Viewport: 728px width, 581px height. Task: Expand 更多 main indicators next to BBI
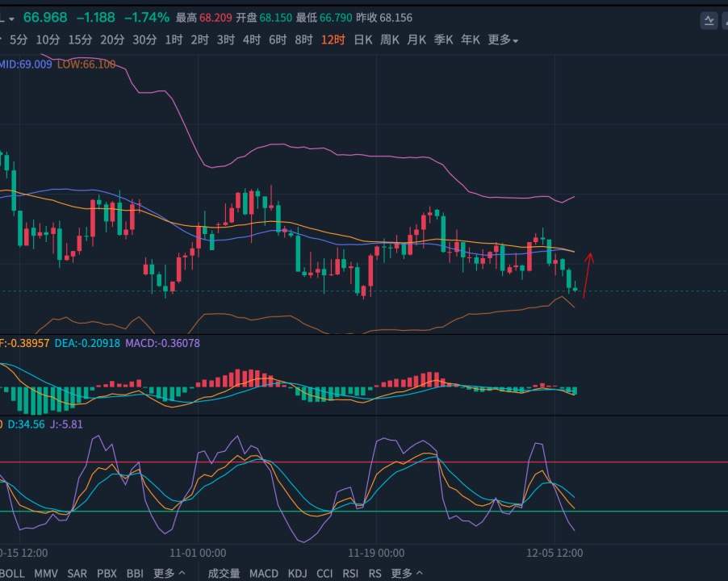pyautogui.click(x=169, y=574)
